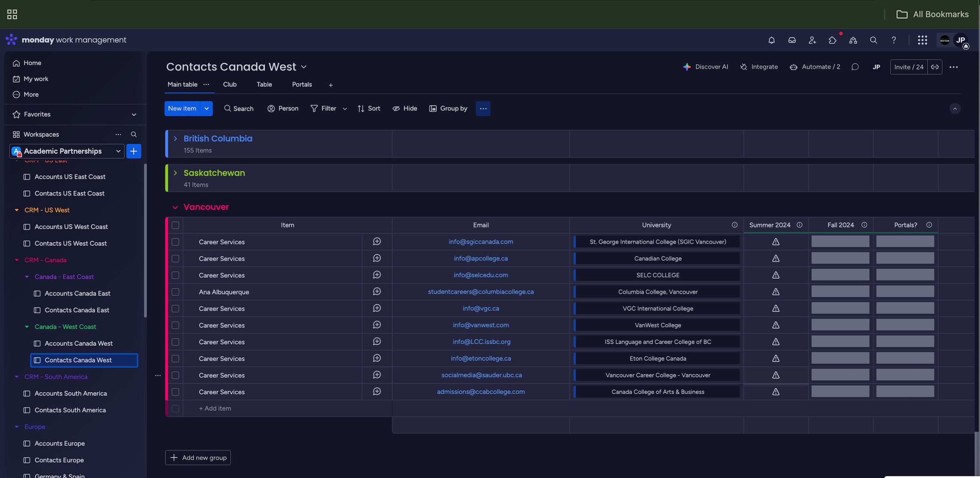Open the browser tab groups grid icon

(x=12, y=14)
